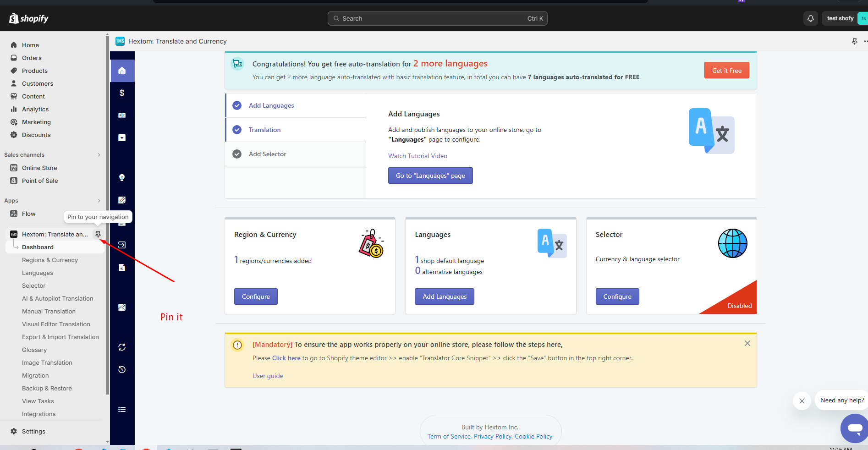Open the pencil edit icon in dark sidebar
Screen dimensions: 868x450
[122, 200]
